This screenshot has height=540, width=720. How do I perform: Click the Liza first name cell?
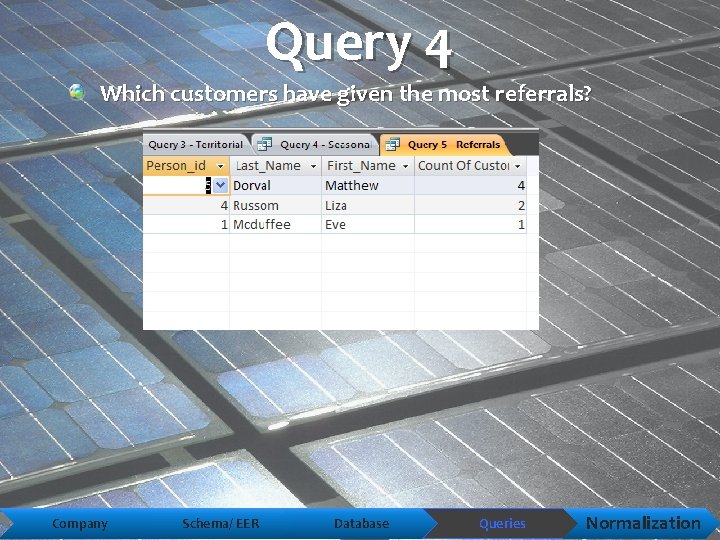[368, 205]
